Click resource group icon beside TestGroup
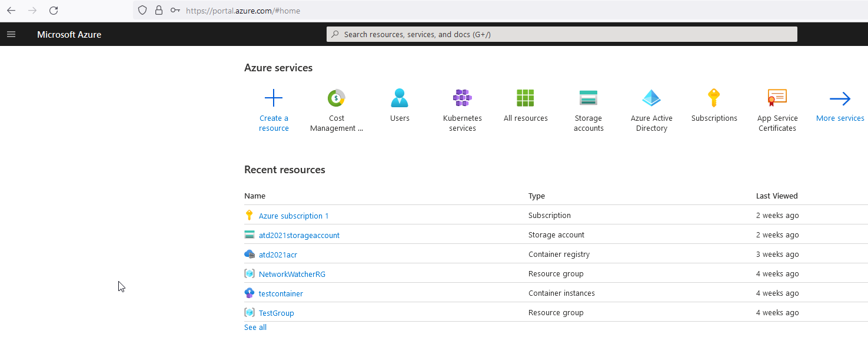This screenshot has width=868, height=337. tap(250, 312)
